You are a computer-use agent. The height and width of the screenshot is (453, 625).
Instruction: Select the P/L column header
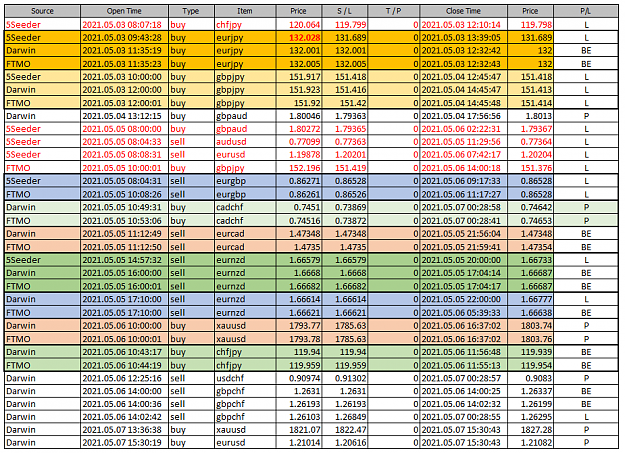(586, 11)
